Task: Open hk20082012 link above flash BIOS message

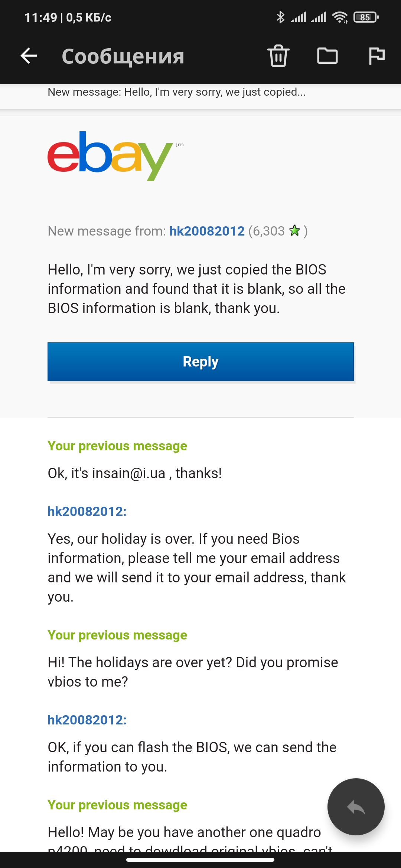Action: coord(87,720)
